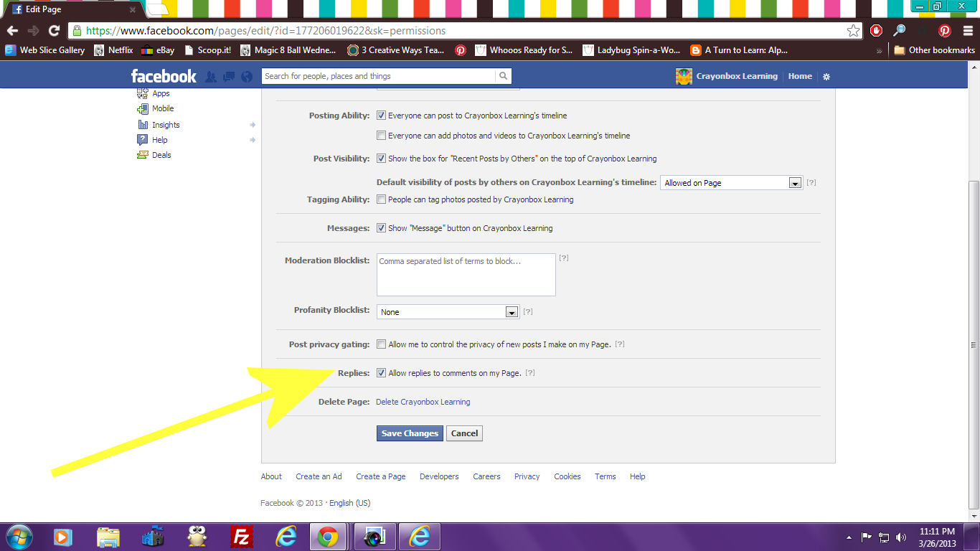Bookmark this page with the star icon
980x551 pixels.
pyautogui.click(x=853, y=31)
